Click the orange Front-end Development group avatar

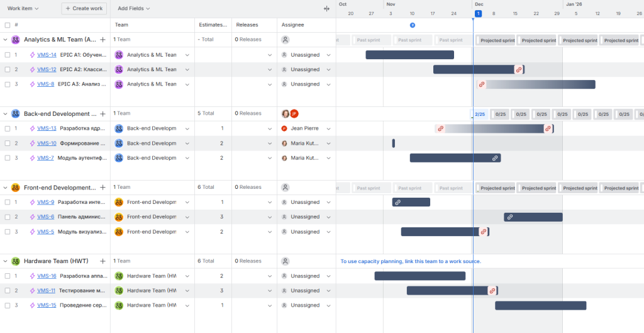click(x=16, y=188)
